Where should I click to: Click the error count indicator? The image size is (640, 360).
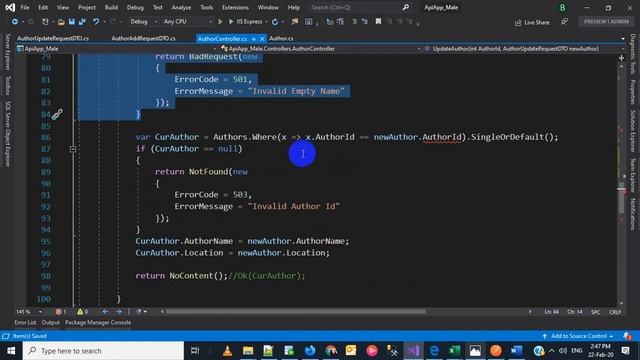point(60,312)
